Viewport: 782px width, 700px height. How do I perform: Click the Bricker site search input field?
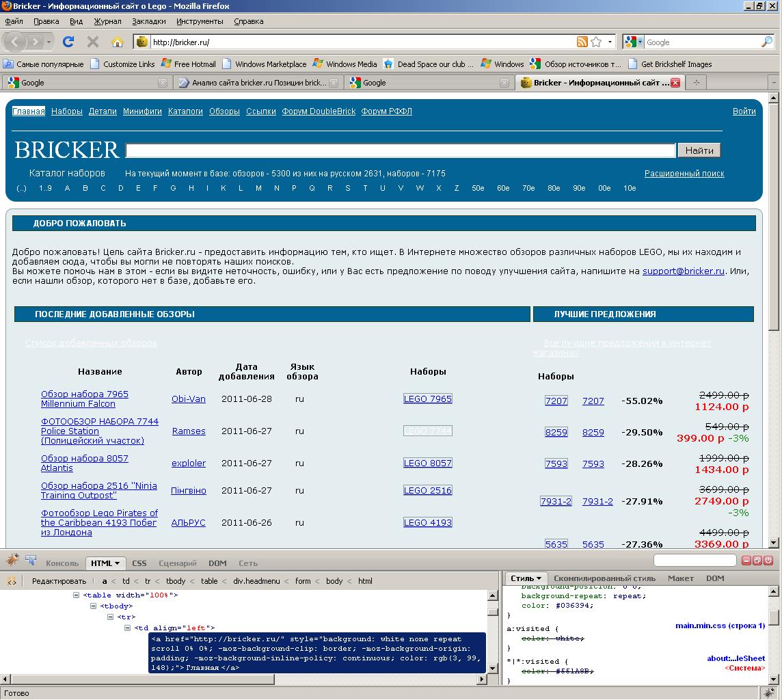[x=401, y=150]
